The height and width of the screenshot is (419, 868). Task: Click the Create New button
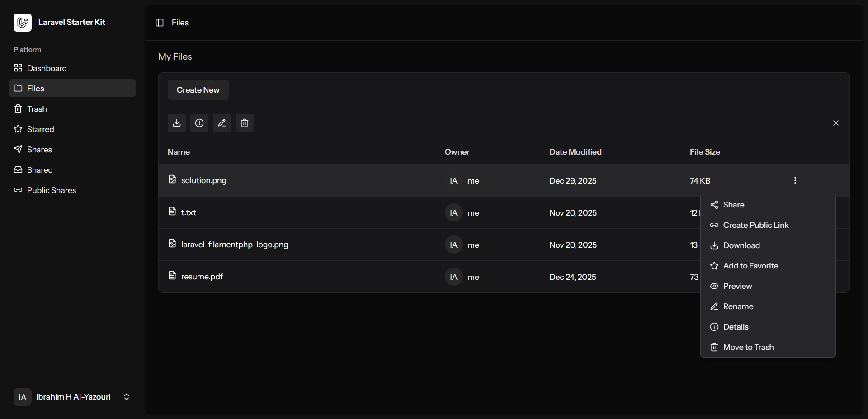[x=198, y=90]
